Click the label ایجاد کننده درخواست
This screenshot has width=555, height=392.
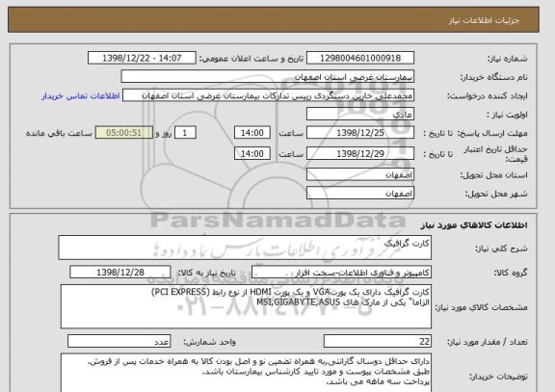pyautogui.click(x=487, y=96)
